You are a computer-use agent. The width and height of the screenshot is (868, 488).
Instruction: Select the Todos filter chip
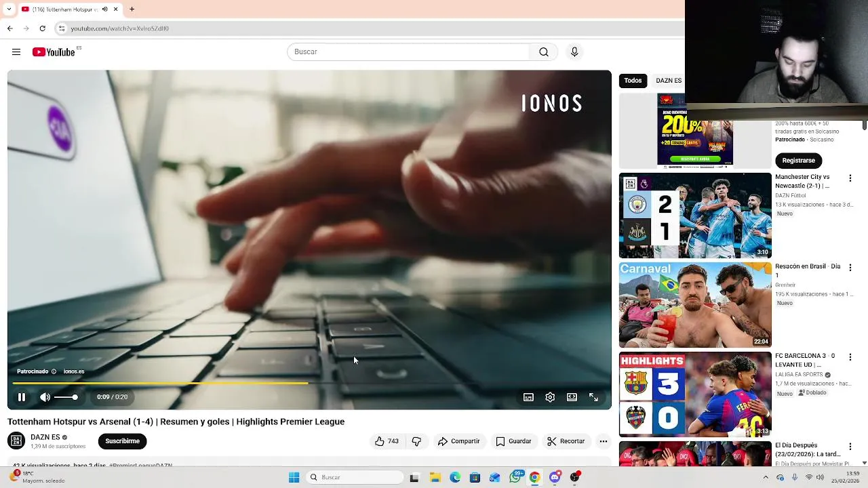(633, 81)
